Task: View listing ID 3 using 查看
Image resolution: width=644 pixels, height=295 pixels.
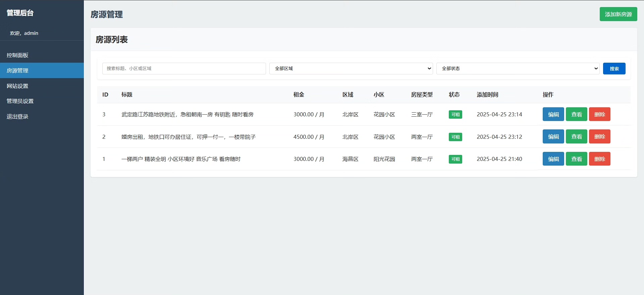Action: click(576, 114)
